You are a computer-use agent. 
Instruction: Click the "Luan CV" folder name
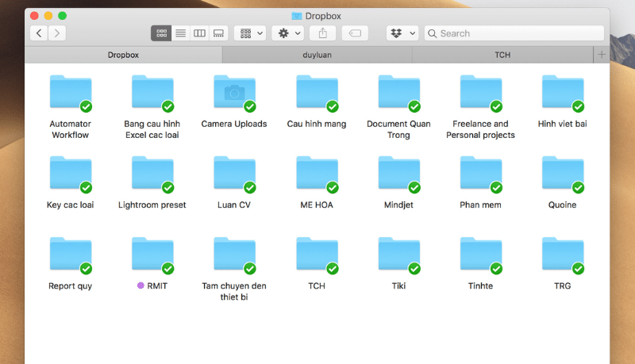tap(234, 205)
